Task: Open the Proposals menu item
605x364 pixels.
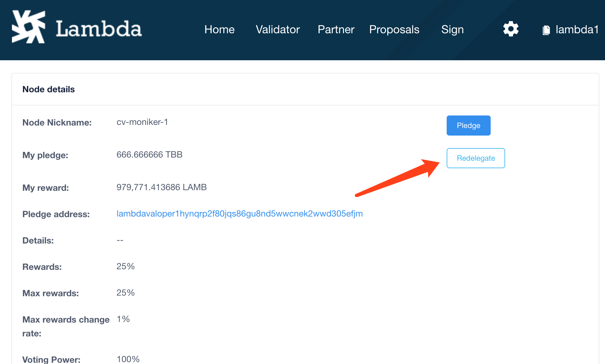Action: tap(394, 29)
